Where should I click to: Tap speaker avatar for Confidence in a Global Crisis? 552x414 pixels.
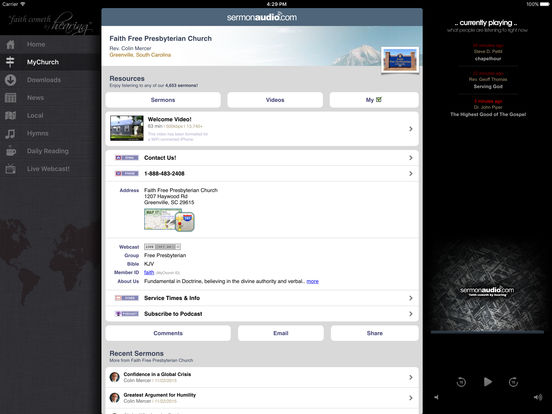pyautogui.click(x=114, y=377)
